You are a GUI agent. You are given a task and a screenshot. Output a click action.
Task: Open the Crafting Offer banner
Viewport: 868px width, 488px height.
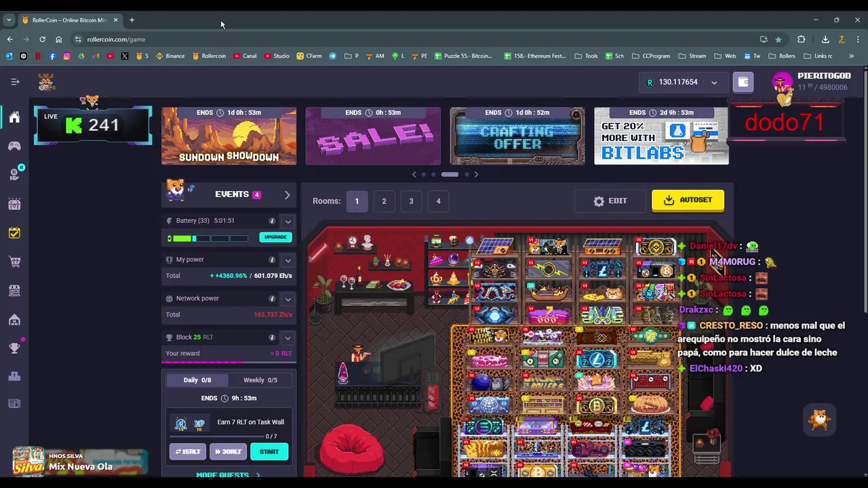517,136
